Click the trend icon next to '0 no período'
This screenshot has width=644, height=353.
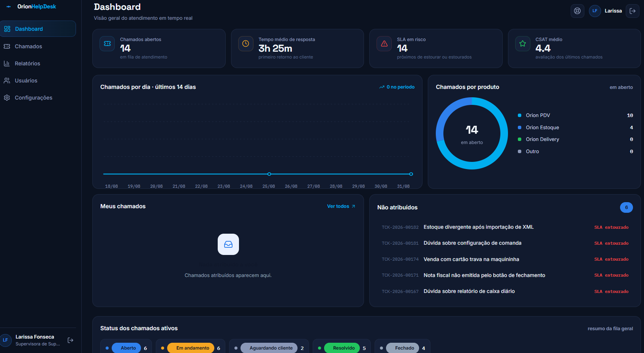click(x=382, y=87)
